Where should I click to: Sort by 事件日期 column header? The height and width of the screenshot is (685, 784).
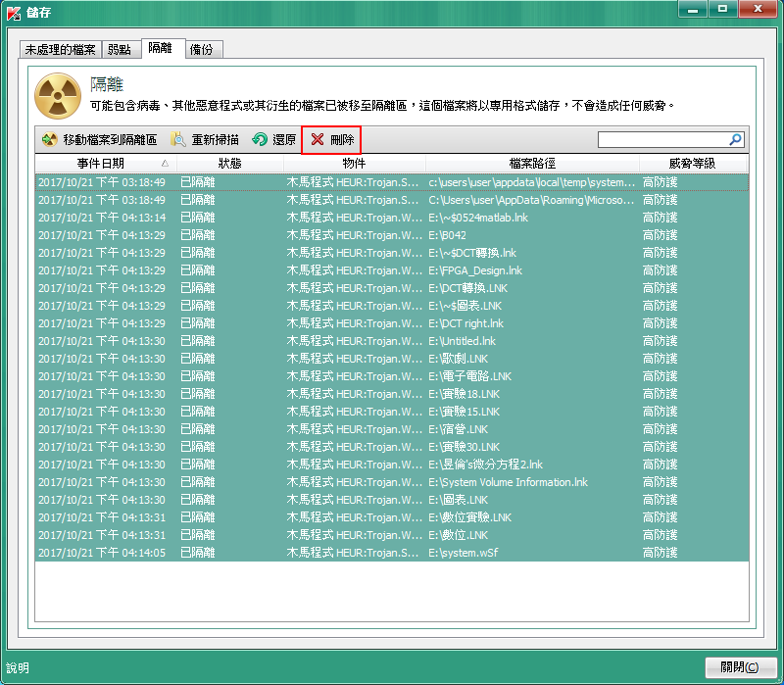100,163
